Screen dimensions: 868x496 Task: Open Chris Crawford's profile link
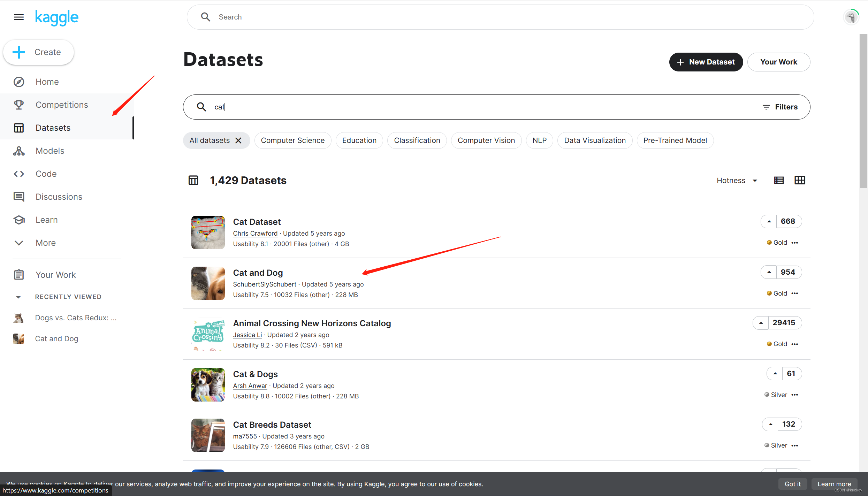255,234
